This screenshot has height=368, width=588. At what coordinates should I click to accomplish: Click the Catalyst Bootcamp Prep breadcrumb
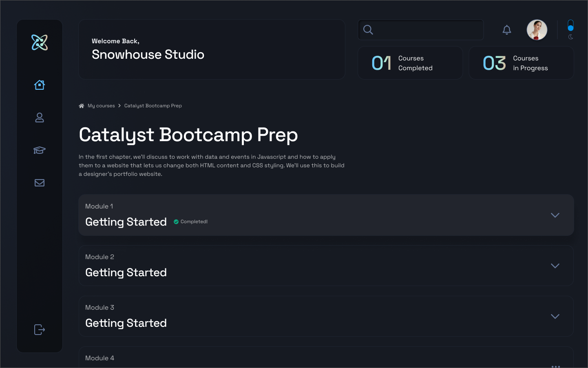[x=153, y=106]
